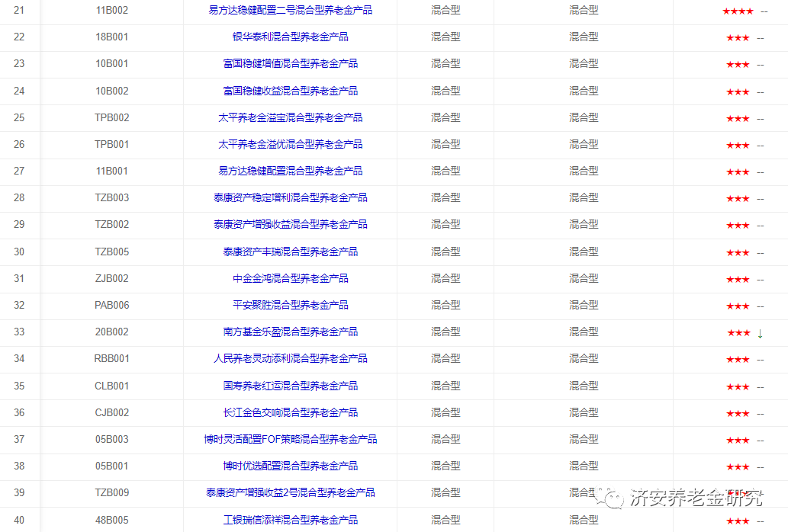The image size is (788, 532).
Task: Click the star rating for code CLB001
Action: [738, 386]
